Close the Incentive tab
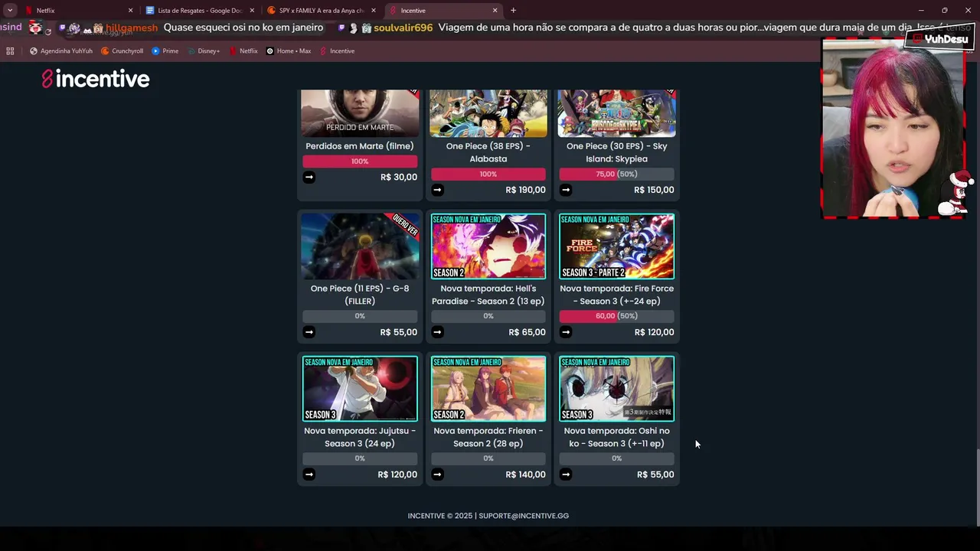Screen dimensions: 980x551 pos(495,10)
